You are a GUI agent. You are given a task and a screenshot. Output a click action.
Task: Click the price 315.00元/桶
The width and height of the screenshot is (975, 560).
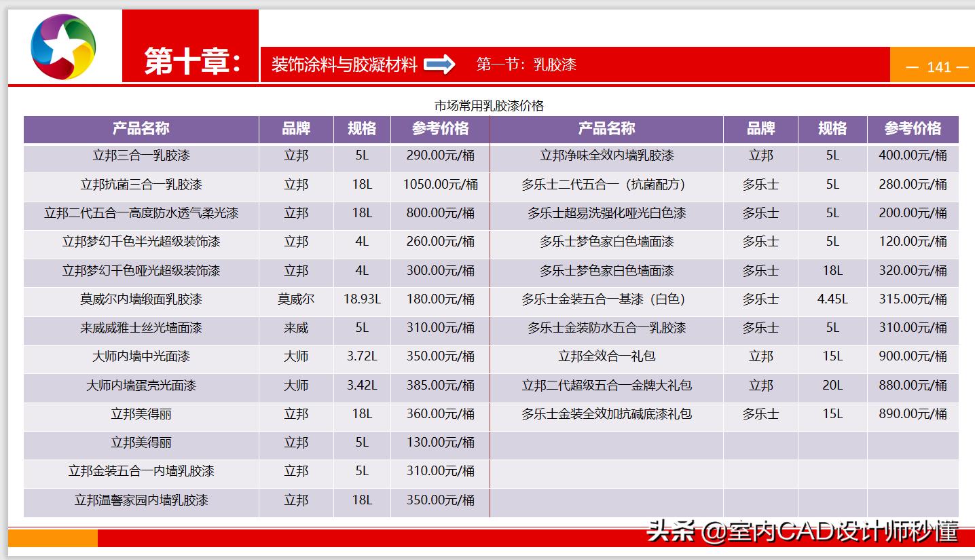[x=913, y=299]
